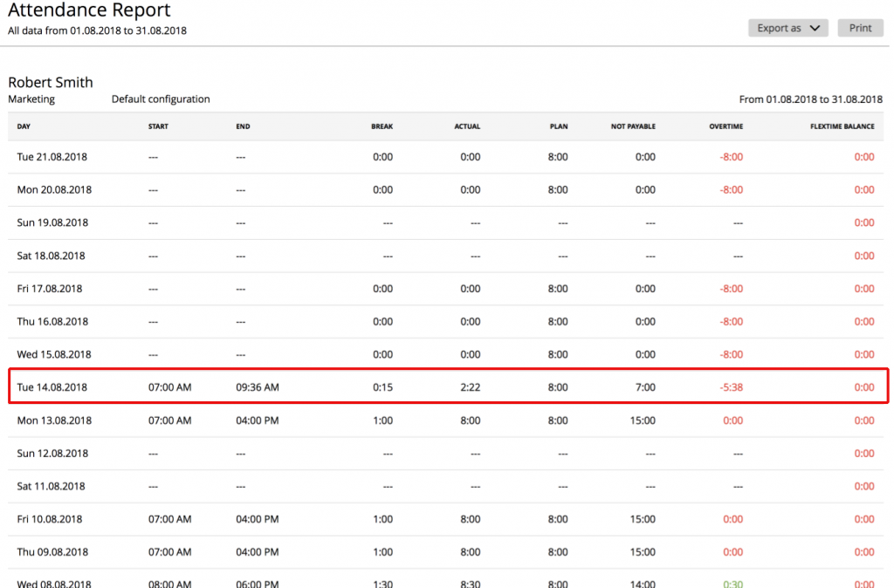Click the 0:15 break value
The width and height of the screenshot is (894, 588).
382,387
